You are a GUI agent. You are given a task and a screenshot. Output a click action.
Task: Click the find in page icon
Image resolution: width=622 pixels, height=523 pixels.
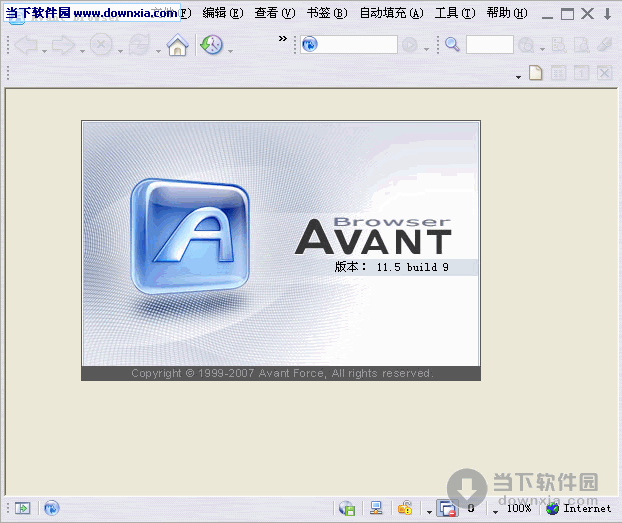559,44
